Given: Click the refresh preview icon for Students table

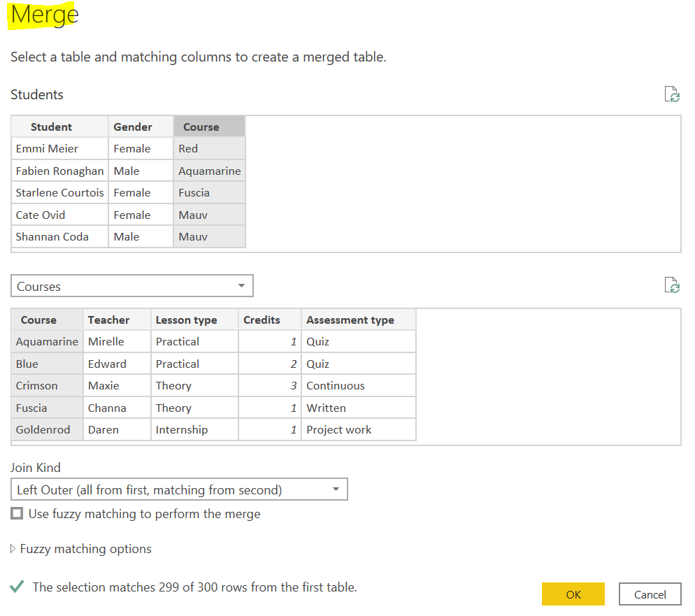Looking at the screenshot, I should click(671, 95).
